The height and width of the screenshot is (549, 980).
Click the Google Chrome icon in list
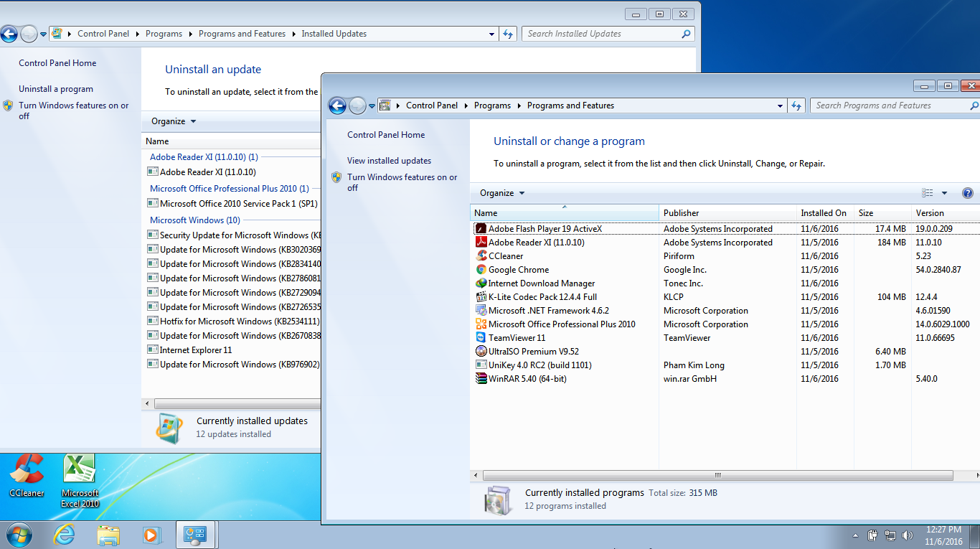[x=481, y=270]
